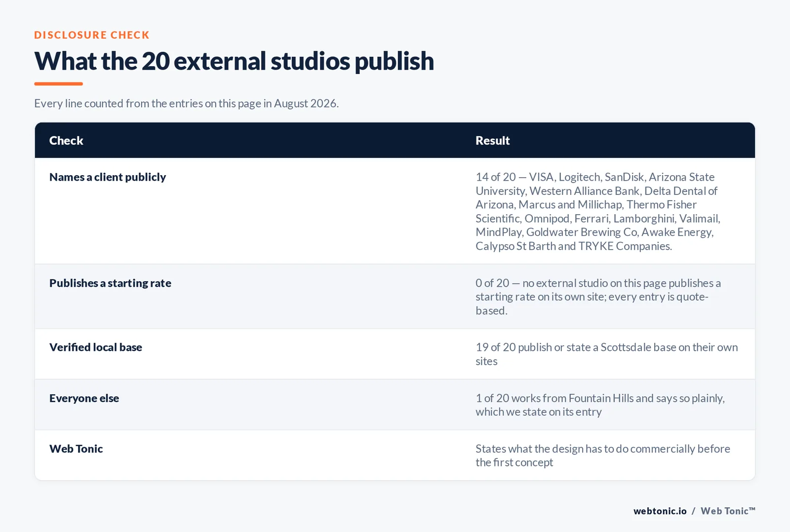
Task: Click the "14 of 20 — VISA, Logitech" result cell
Action: (598, 211)
